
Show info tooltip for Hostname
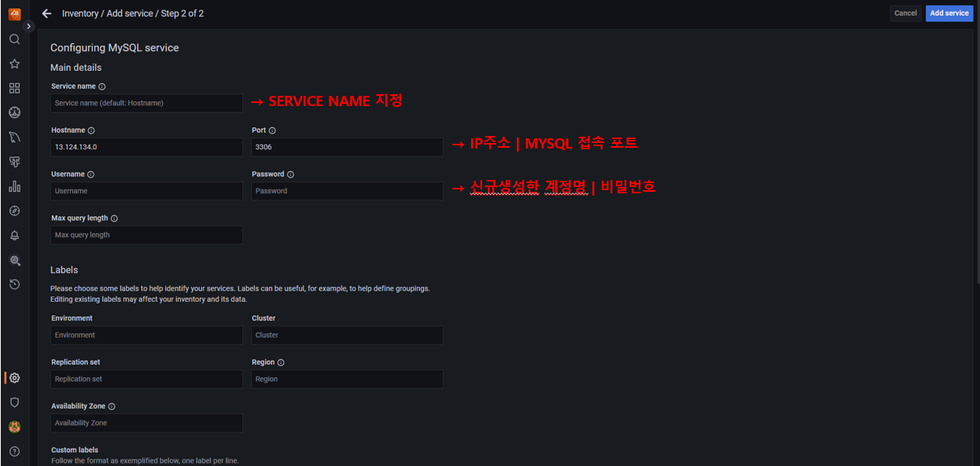(91, 130)
